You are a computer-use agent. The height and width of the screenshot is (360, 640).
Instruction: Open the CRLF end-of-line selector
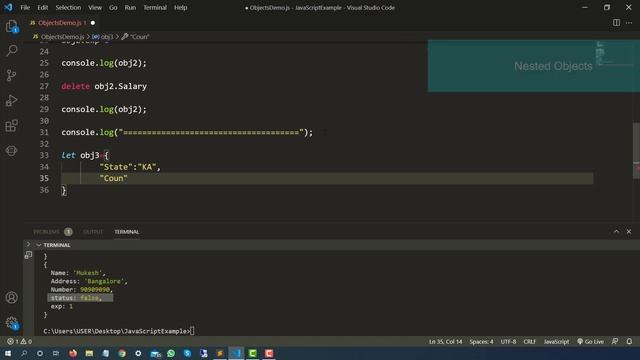529,342
